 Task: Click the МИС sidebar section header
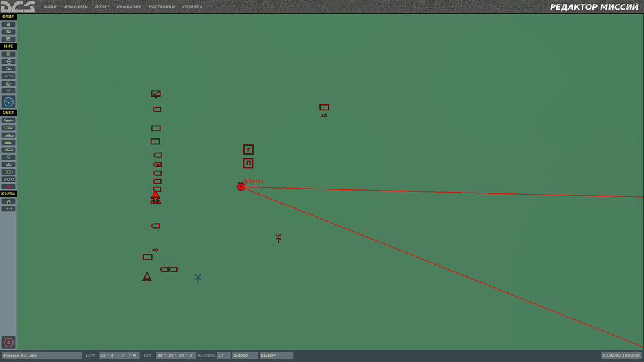click(8, 46)
